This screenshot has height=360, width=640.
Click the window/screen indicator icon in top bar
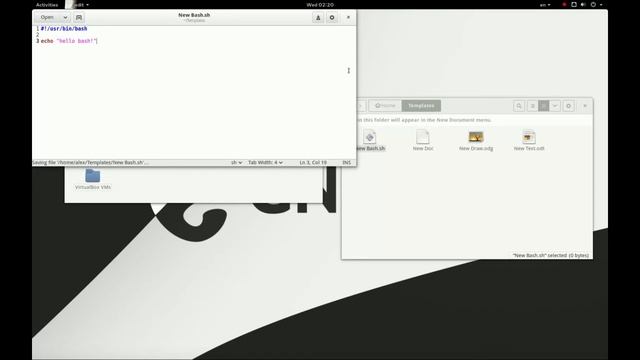573,4
